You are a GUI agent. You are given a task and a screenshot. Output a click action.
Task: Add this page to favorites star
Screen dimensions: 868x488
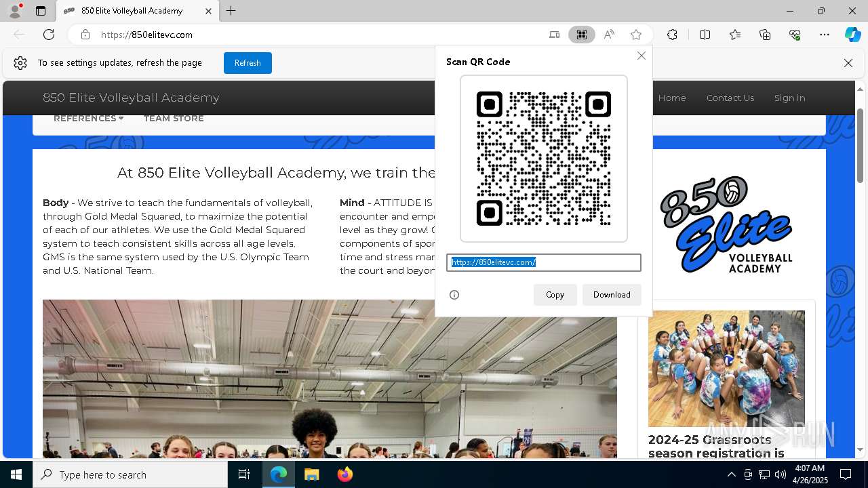pos(636,35)
